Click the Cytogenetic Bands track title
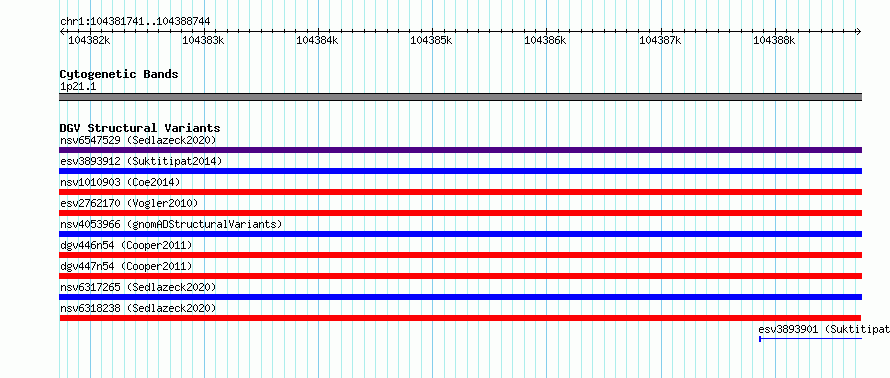This screenshot has width=890, height=378. point(119,74)
